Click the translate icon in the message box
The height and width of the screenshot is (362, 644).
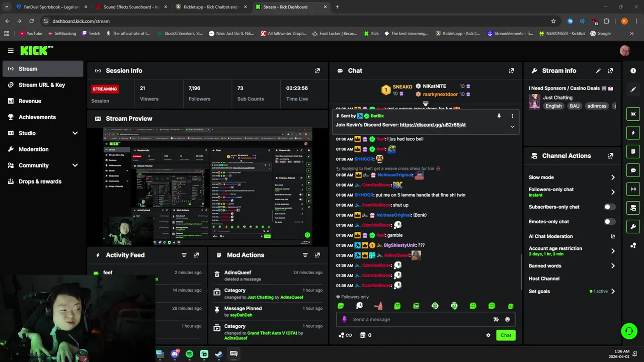496,319
